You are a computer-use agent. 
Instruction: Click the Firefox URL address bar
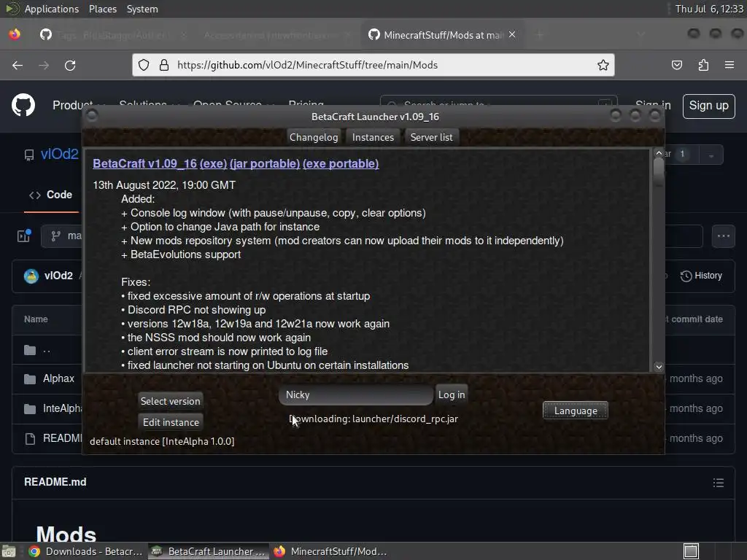click(x=373, y=65)
